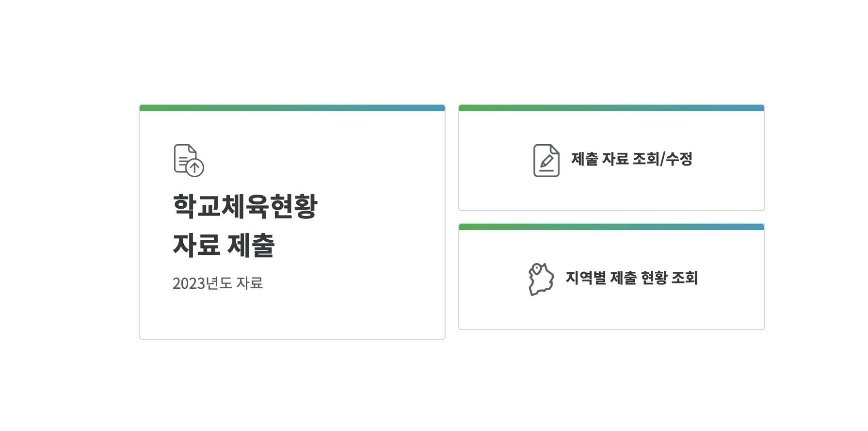Click the gradient strip on the left card
Image resolution: width=868 pixels, height=431 pixels.
tap(291, 107)
